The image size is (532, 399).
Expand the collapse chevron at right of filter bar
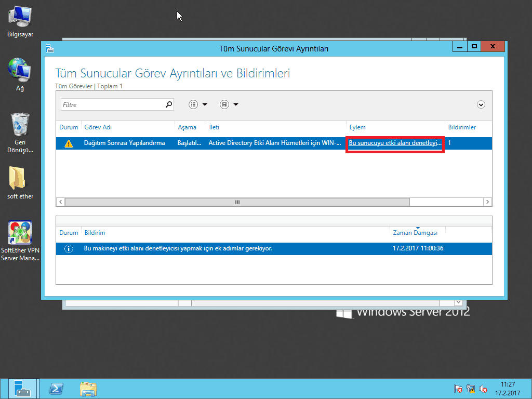pyautogui.click(x=481, y=104)
